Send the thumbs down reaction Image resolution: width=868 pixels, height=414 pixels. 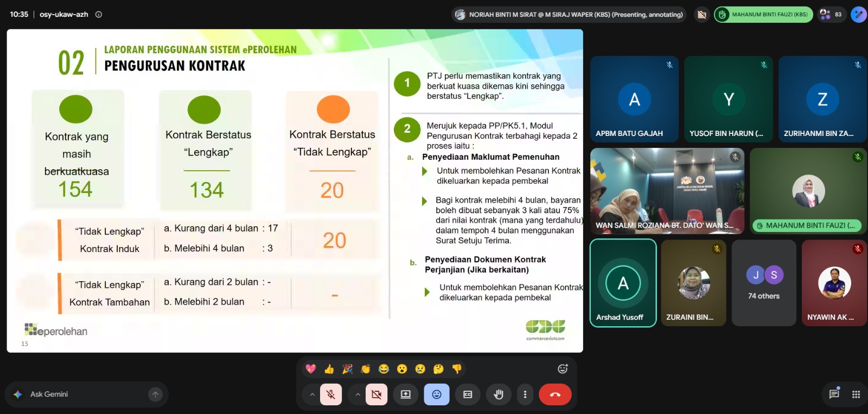click(457, 369)
